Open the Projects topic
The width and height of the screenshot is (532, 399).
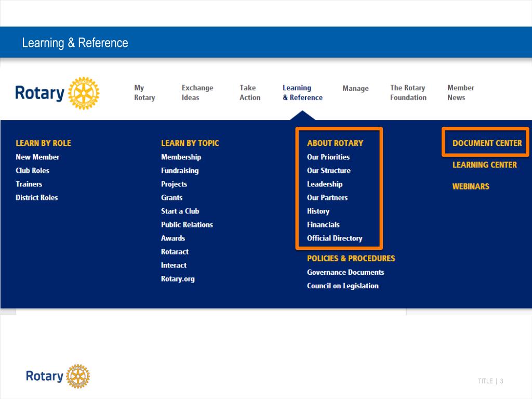pos(174,184)
